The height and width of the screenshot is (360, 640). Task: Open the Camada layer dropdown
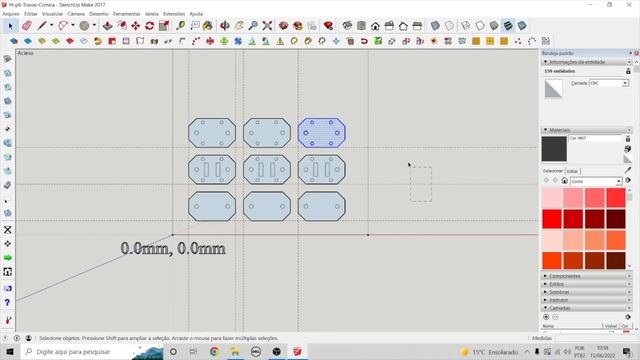click(609, 83)
